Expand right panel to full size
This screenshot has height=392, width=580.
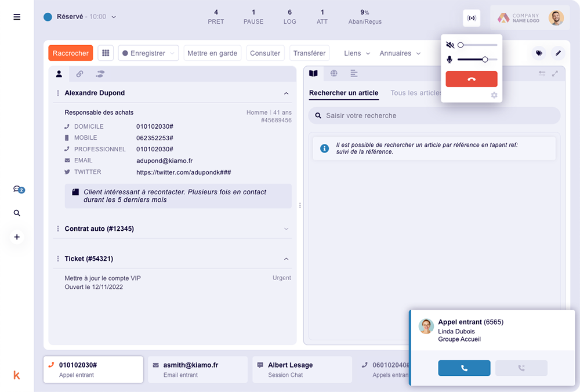pos(555,74)
